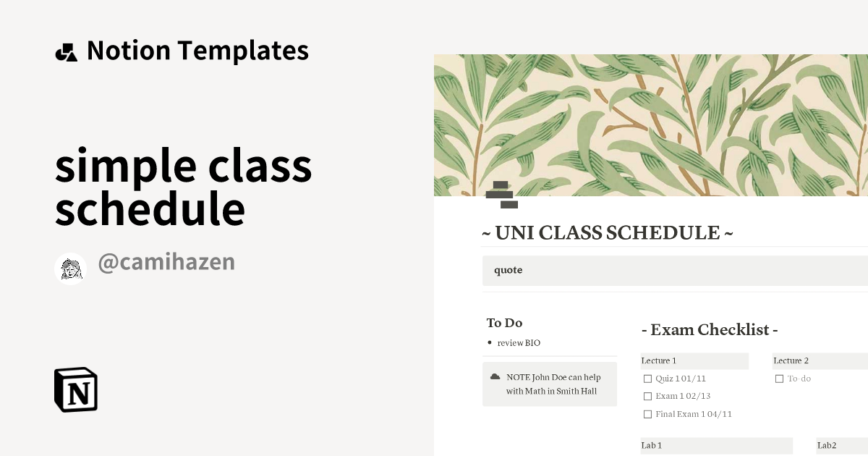Click the Notion Templates logo icon
The height and width of the screenshot is (456, 868).
68,50
